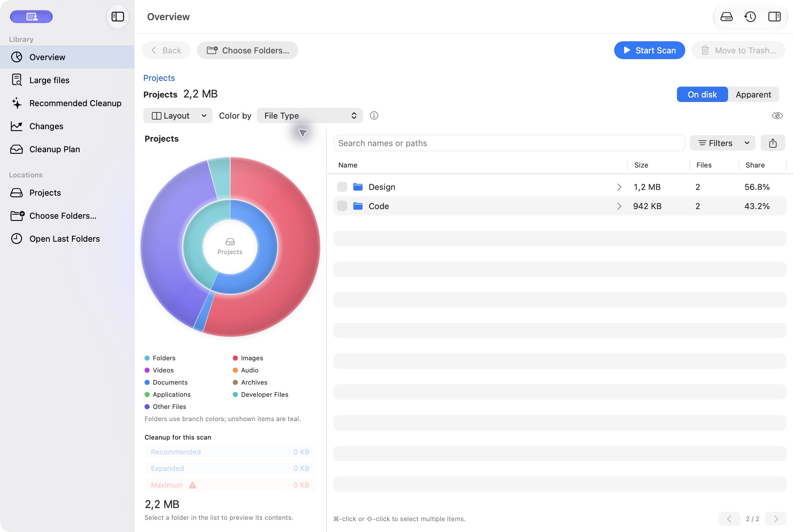
Task: Click Choose Folders… in sidebar Locations
Action: [67, 216]
